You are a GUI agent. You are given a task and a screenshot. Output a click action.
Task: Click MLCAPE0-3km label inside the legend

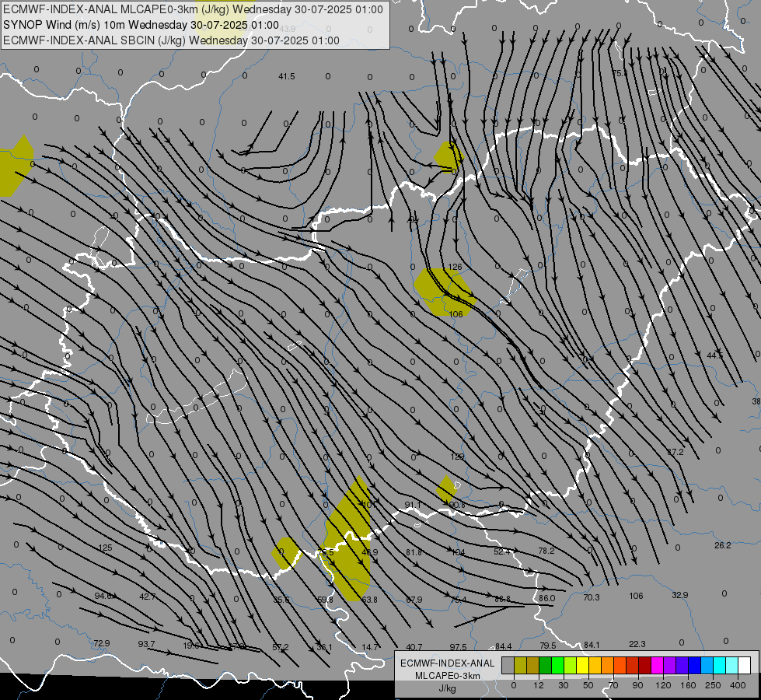tap(448, 676)
